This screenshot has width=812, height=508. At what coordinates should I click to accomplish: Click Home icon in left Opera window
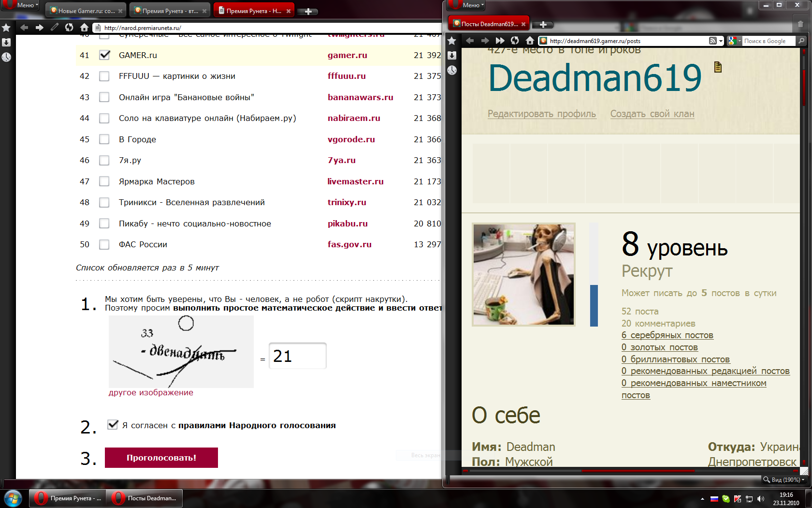(x=84, y=28)
